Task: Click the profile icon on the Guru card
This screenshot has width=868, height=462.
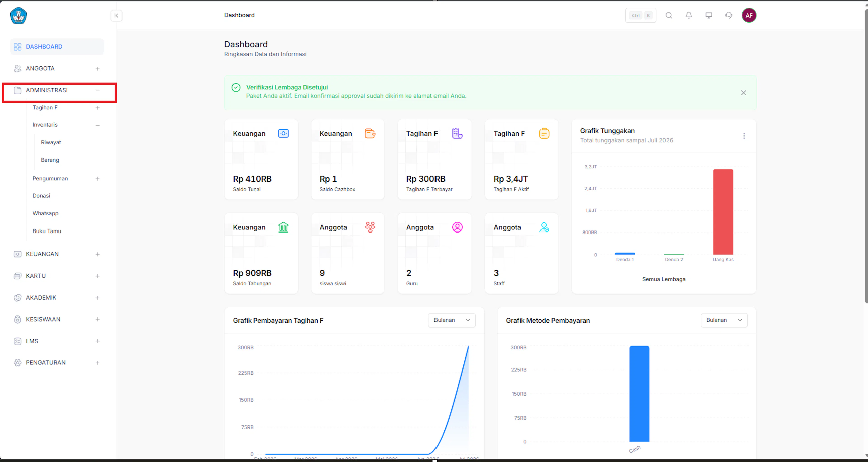Action: coord(457,228)
